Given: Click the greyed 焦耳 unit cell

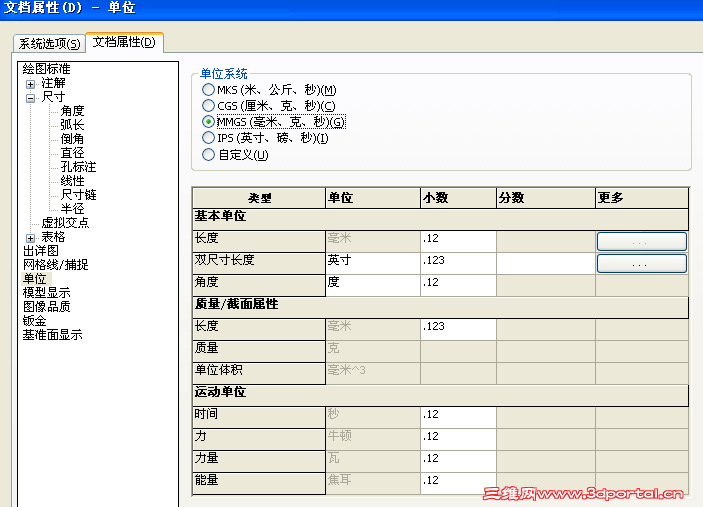Looking at the screenshot, I should tap(373, 483).
